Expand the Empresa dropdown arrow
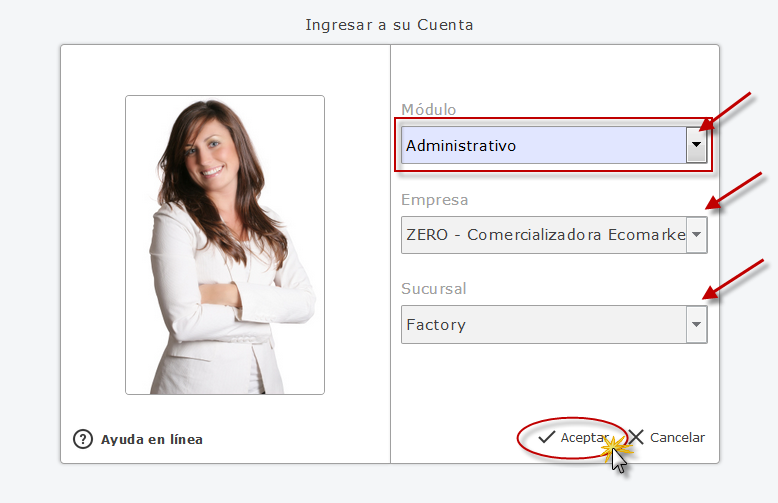778x503 pixels. click(697, 235)
